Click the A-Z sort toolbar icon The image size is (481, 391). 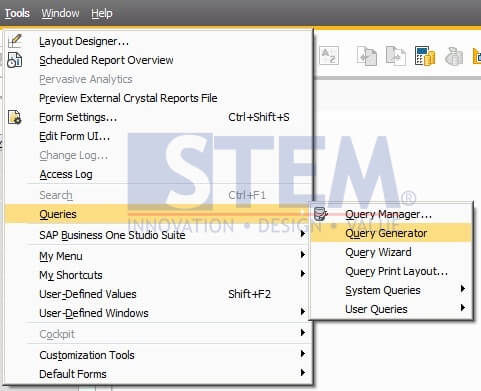click(x=329, y=56)
